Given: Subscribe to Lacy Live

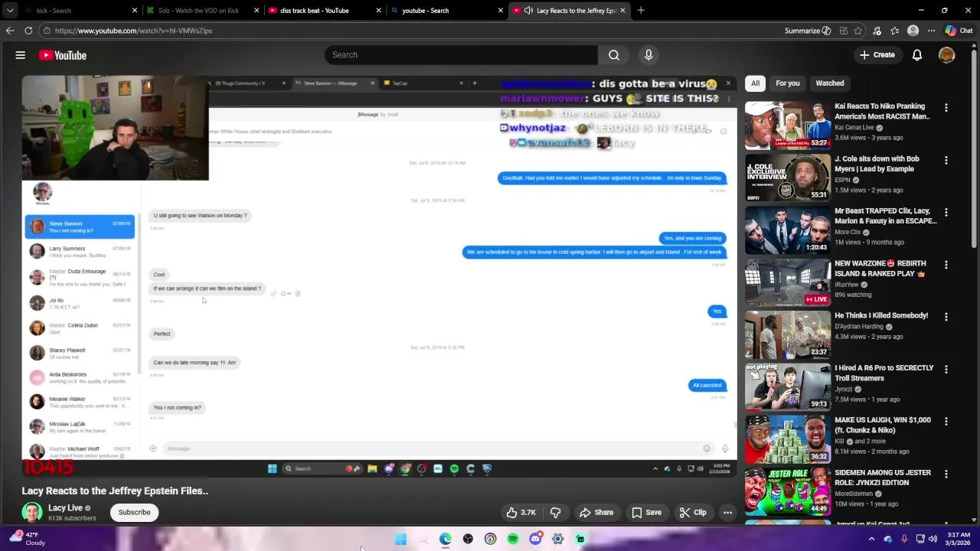Looking at the screenshot, I should (x=134, y=513).
